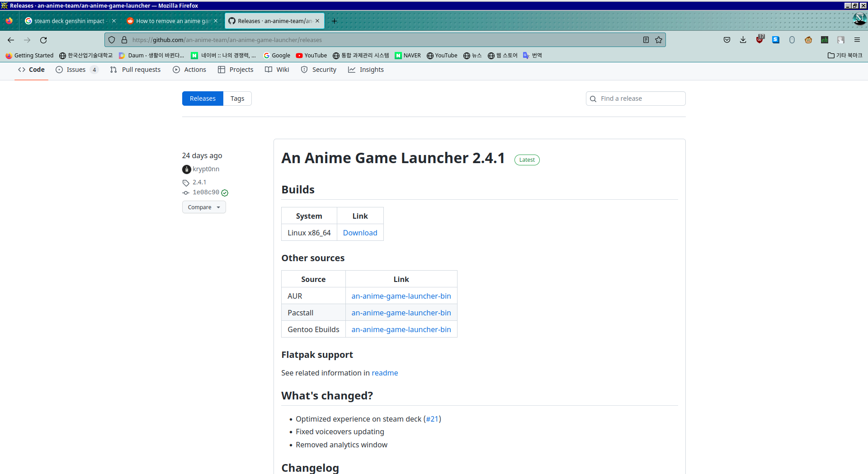
Task: Open the Pocket save icon
Action: point(727,40)
